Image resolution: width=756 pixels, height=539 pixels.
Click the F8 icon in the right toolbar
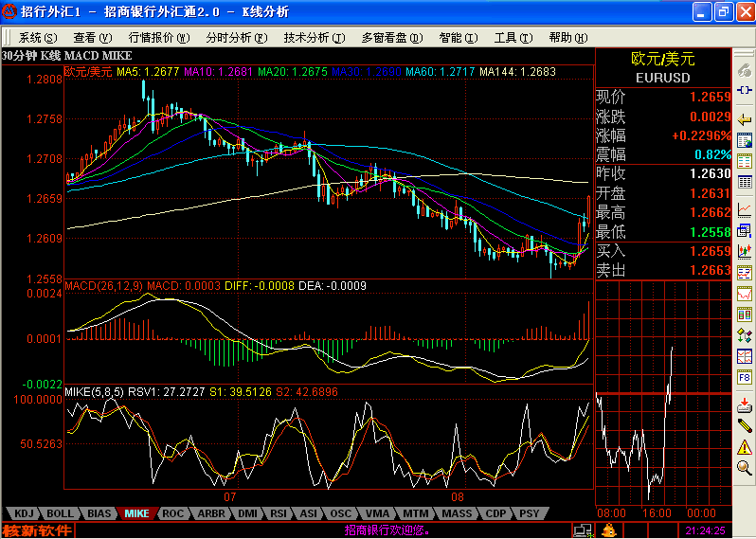[745, 377]
